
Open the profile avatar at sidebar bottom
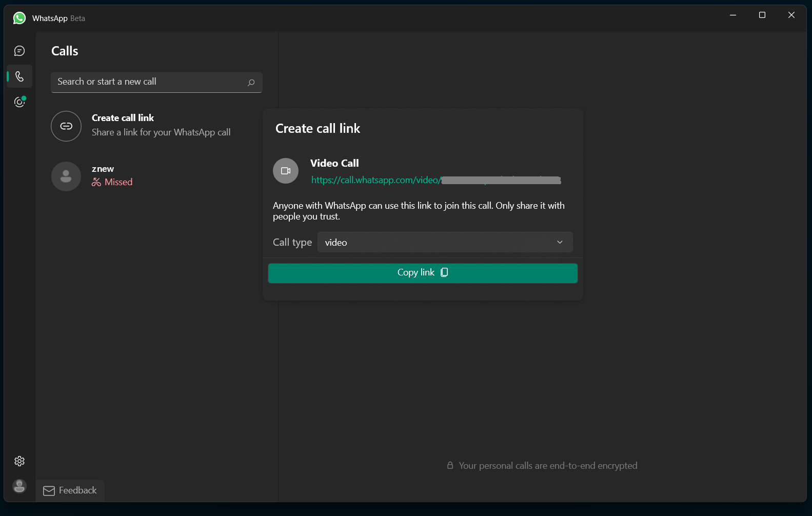click(19, 486)
